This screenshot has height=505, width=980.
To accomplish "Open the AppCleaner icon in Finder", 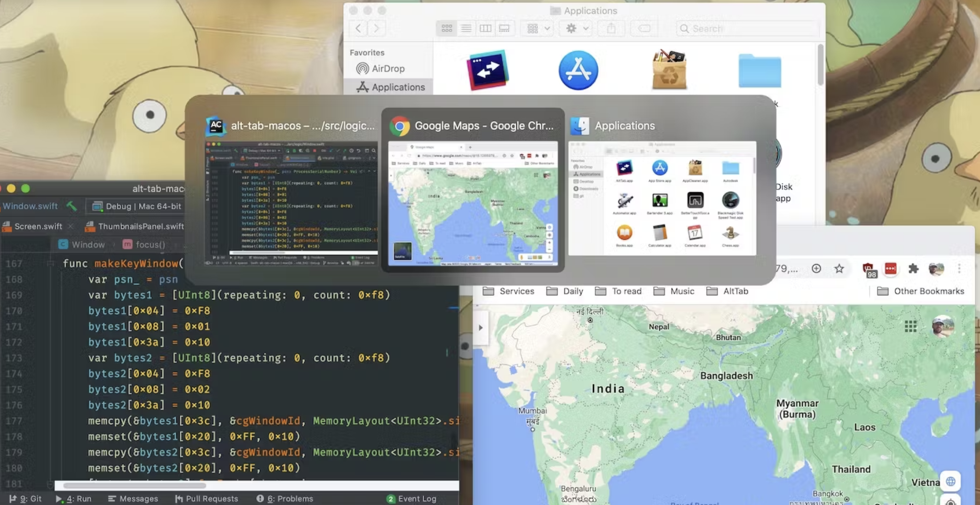I will (669, 69).
